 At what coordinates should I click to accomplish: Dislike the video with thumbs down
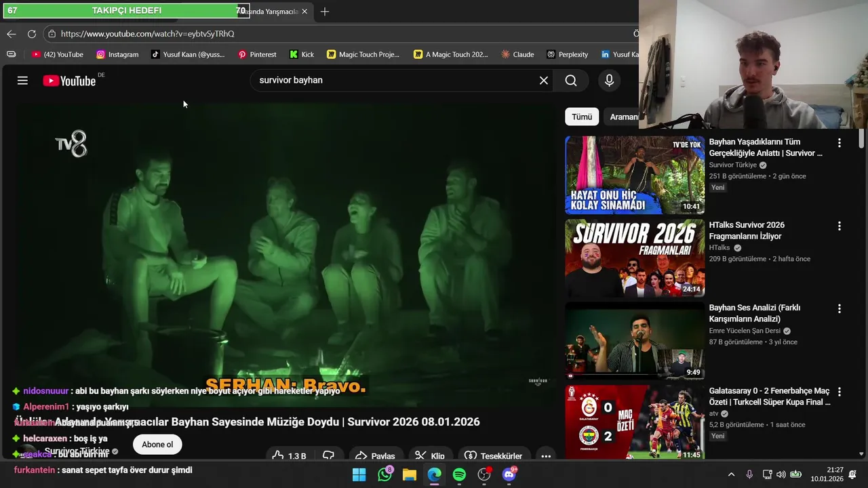point(328,455)
